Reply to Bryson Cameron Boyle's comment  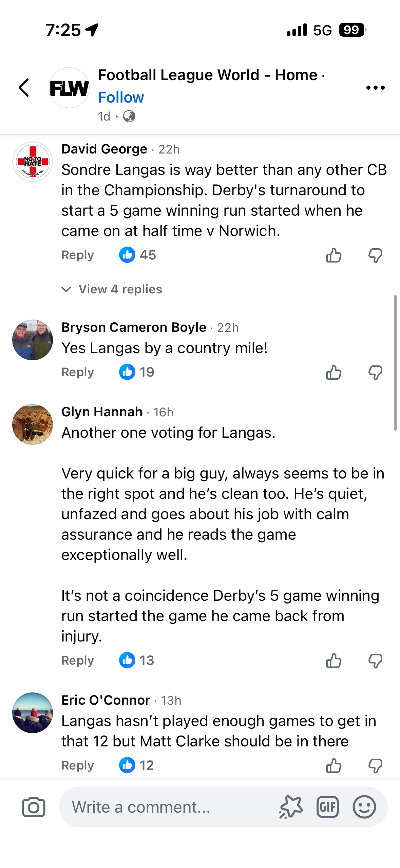click(x=77, y=372)
